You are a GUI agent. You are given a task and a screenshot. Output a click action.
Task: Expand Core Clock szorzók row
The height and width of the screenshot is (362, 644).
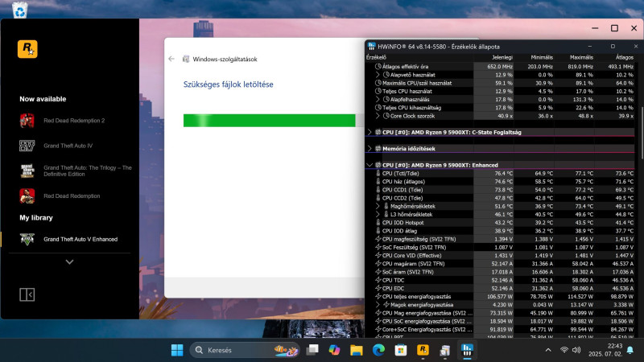(378, 116)
